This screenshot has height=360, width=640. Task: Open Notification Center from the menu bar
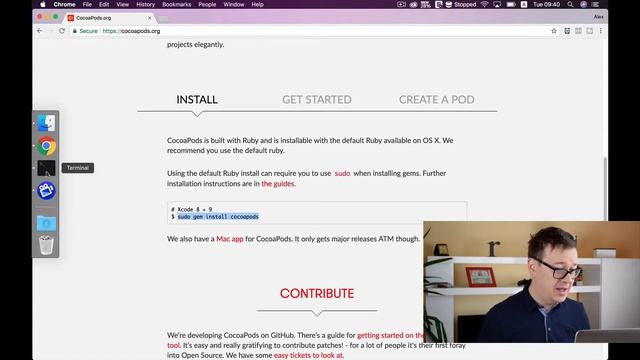(x=596, y=4)
